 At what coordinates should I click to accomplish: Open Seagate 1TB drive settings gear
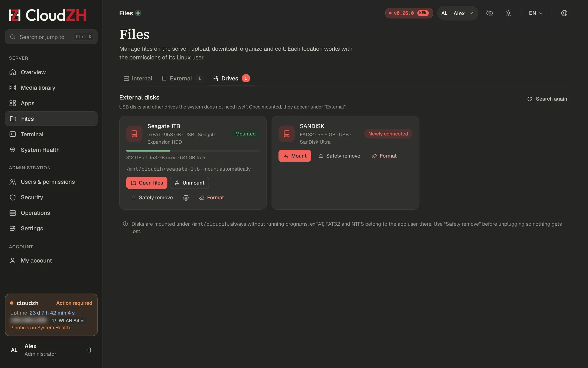186,198
